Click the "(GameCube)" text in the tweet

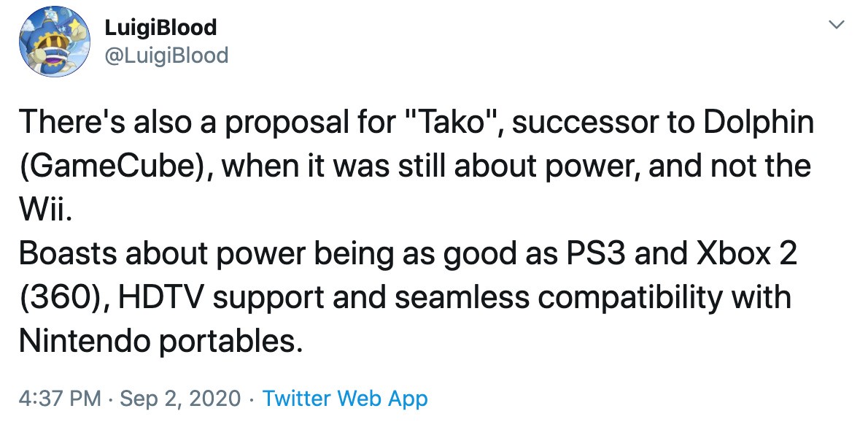coord(112,166)
